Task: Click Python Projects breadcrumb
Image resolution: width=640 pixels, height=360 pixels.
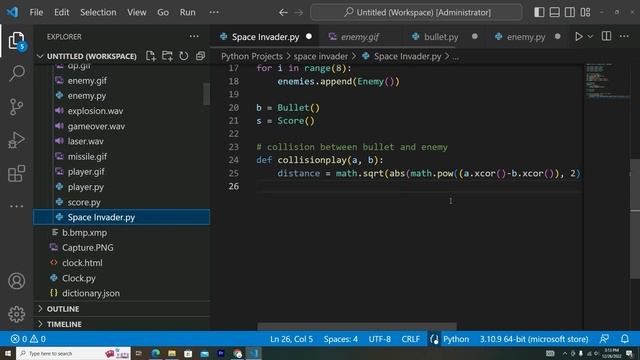Action: 251,56
